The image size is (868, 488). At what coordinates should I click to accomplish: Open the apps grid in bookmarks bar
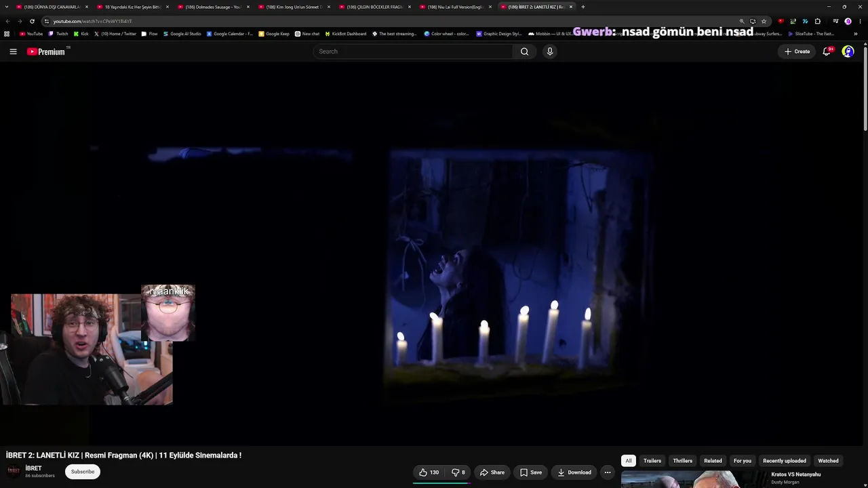[7, 33]
